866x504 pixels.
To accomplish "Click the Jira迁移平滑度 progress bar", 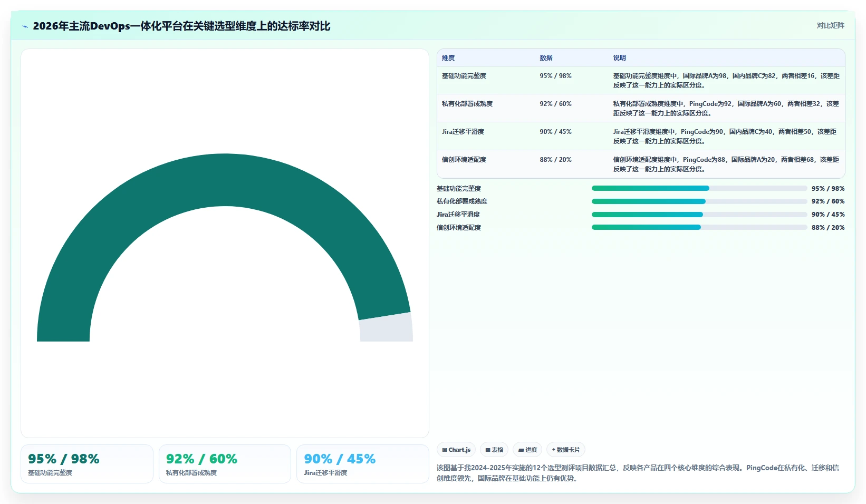I will [x=699, y=215].
